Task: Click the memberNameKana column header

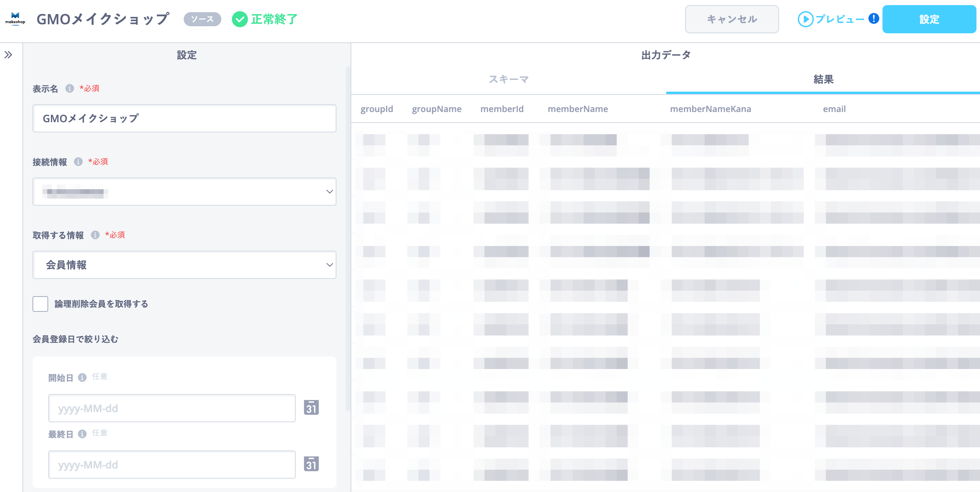Action: [711, 109]
